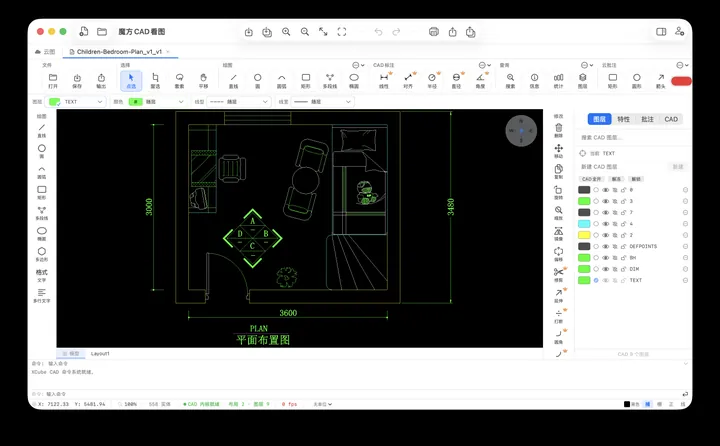
Task: Set layer 7 as current via radio button
Action: tap(596, 213)
